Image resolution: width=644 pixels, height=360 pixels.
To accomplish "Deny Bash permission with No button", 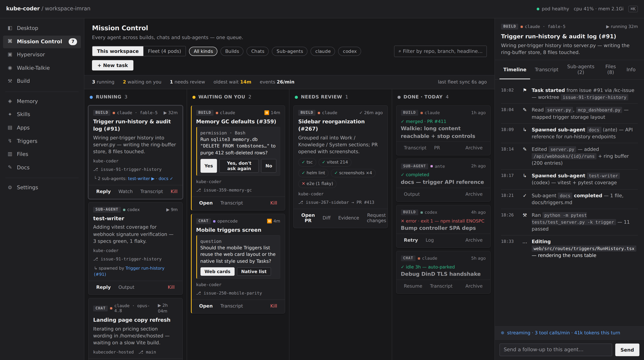I will (269, 166).
